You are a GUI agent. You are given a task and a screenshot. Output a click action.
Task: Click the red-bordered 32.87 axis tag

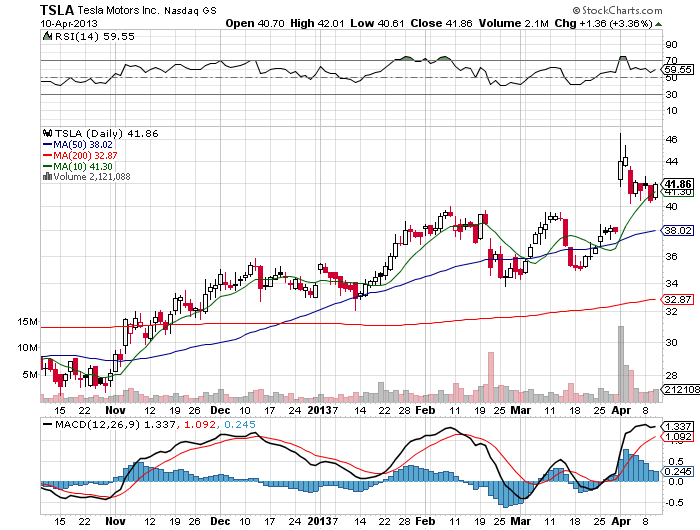click(x=678, y=299)
